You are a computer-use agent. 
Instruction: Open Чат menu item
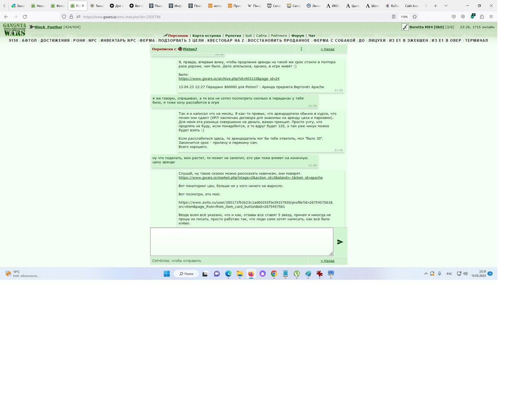(x=312, y=36)
